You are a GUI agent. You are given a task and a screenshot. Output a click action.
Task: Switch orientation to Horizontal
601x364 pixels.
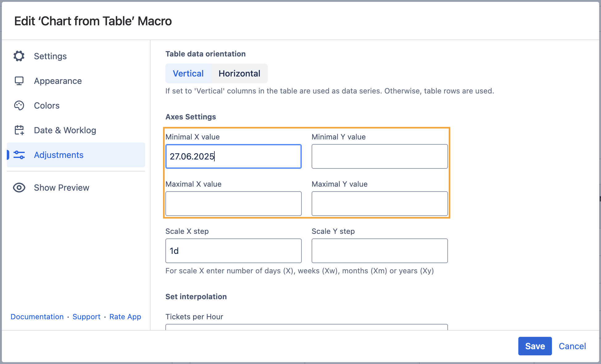tap(239, 73)
